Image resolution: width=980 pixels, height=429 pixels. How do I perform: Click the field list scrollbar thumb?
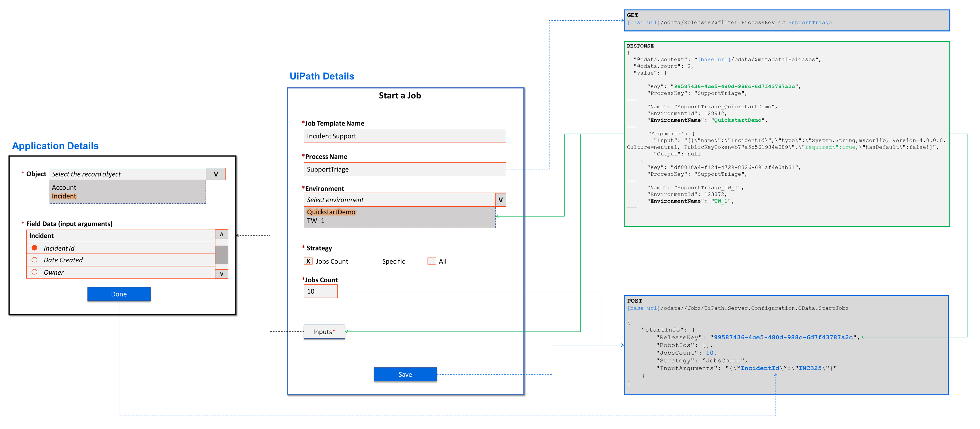click(x=221, y=255)
